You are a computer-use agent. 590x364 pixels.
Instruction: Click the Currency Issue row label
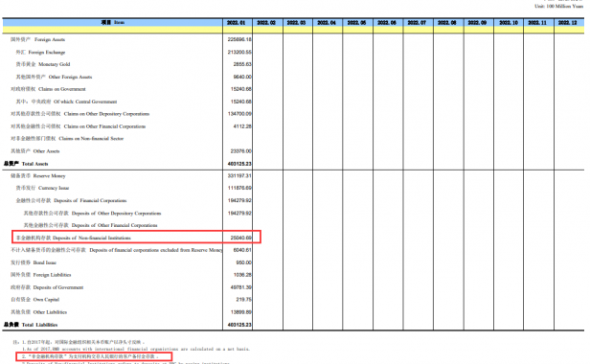coord(42,188)
